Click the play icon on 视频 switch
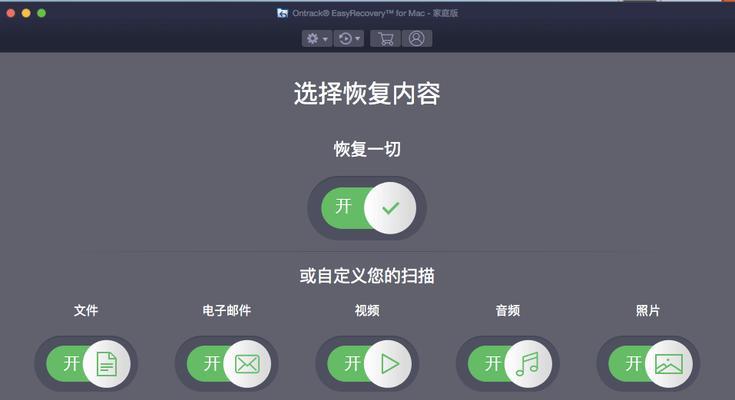Screen dimensions: 735x400 (389, 364)
